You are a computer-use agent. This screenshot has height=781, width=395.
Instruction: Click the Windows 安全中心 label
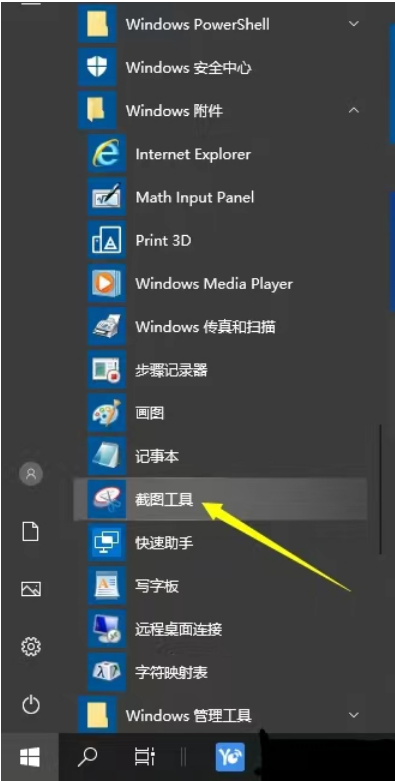point(188,67)
